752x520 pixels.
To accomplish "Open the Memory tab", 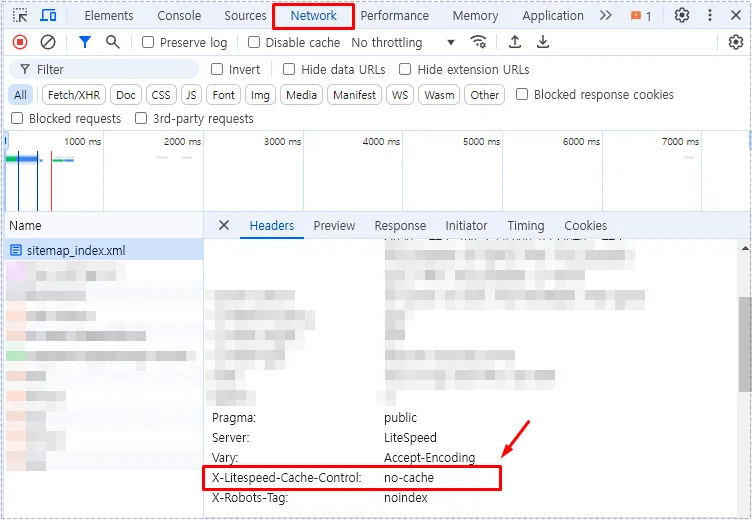I will coord(475,15).
